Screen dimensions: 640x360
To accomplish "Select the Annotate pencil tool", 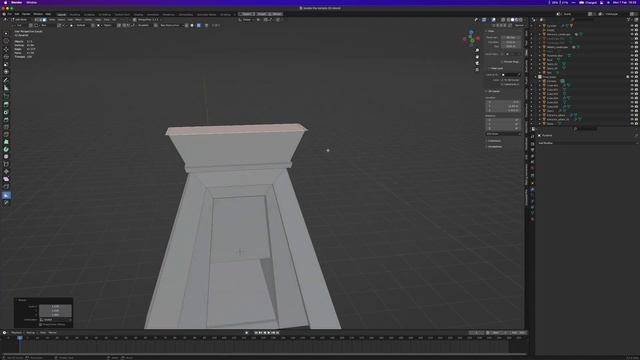I will click(6, 80).
